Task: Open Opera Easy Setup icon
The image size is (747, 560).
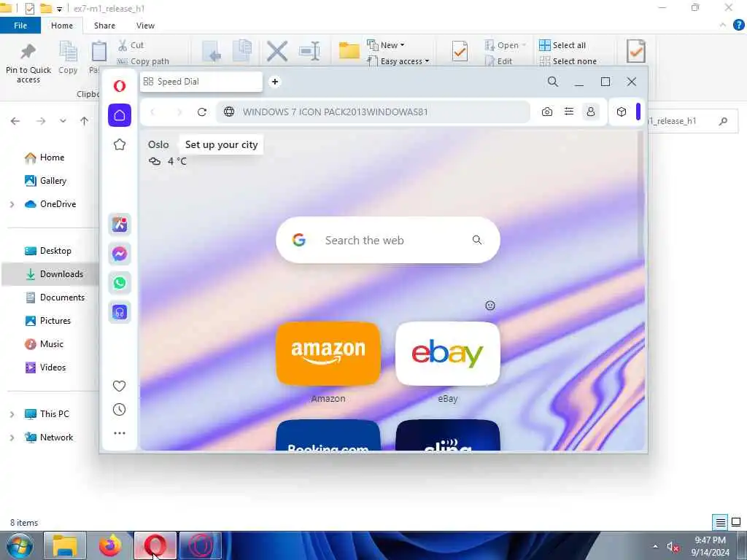Action: pos(569,112)
